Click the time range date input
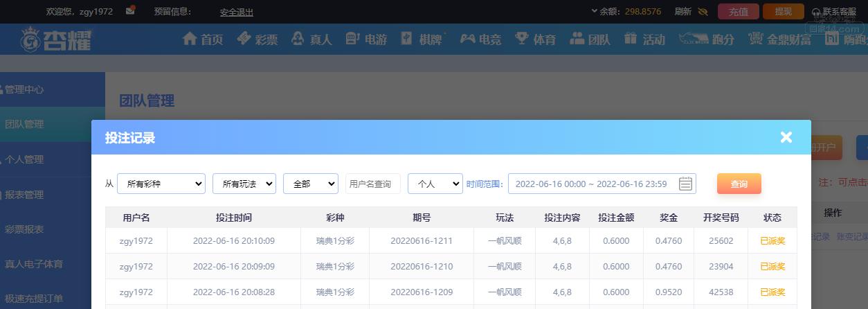Screen dimensions: 868x309 pyautogui.click(x=602, y=184)
